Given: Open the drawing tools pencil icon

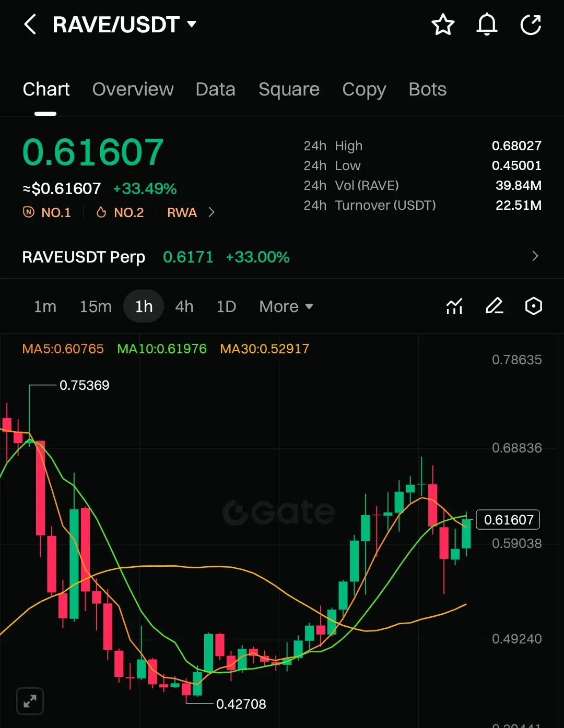Looking at the screenshot, I should (x=494, y=306).
